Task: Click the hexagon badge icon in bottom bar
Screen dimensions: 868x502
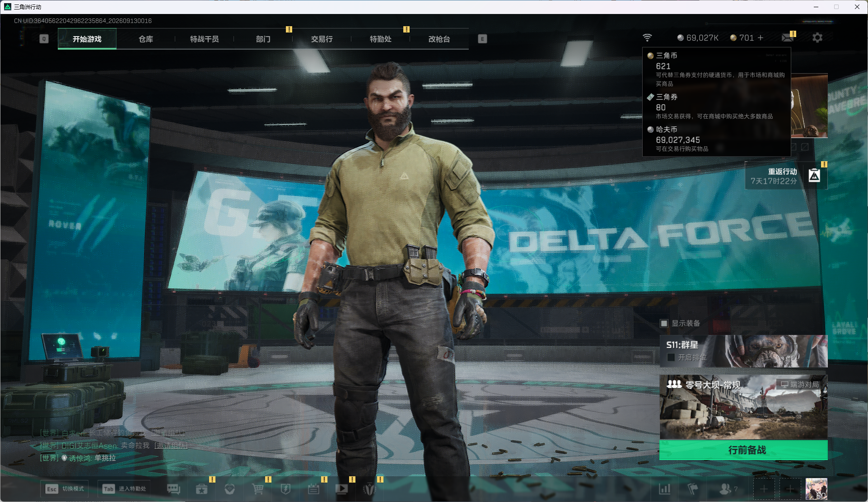Action: (x=229, y=489)
